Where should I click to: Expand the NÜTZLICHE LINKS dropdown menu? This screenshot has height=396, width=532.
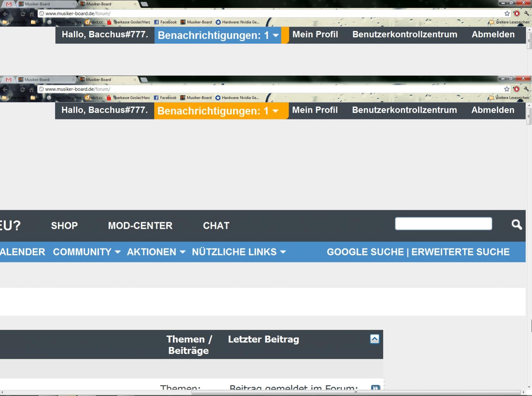[x=239, y=252]
